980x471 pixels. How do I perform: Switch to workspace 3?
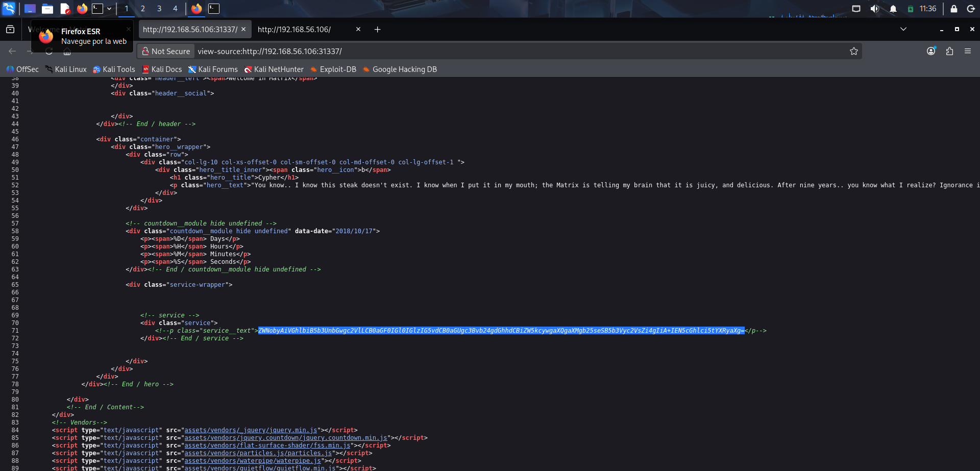[159, 9]
